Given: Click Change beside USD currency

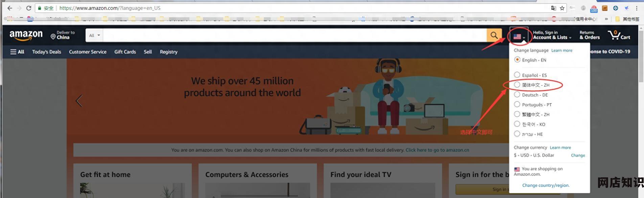Looking at the screenshot, I should (x=578, y=155).
